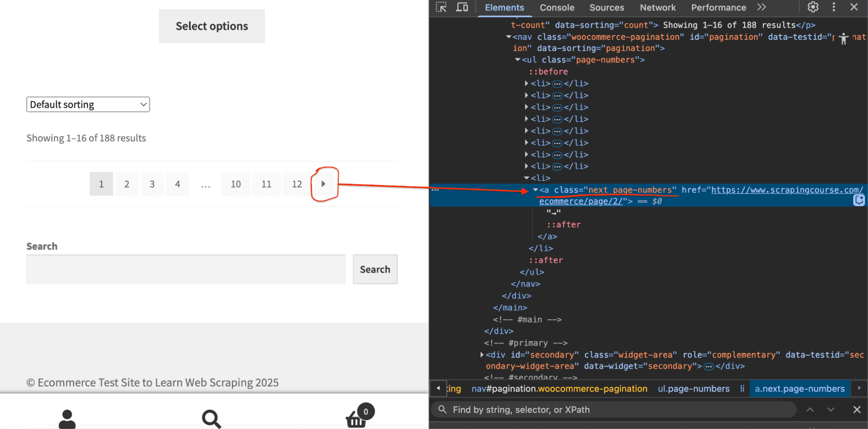The width and height of the screenshot is (868, 429).
Task: Click the accessibility figure badge icon
Action: (x=844, y=38)
